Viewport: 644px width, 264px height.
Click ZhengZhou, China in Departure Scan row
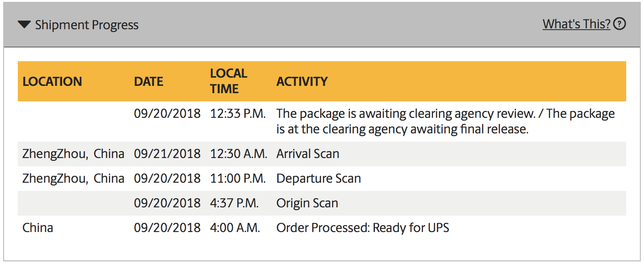(x=73, y=179)
